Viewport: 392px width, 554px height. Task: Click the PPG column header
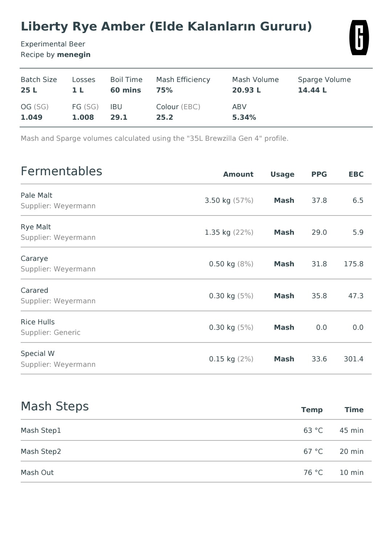tap(319, 174)
